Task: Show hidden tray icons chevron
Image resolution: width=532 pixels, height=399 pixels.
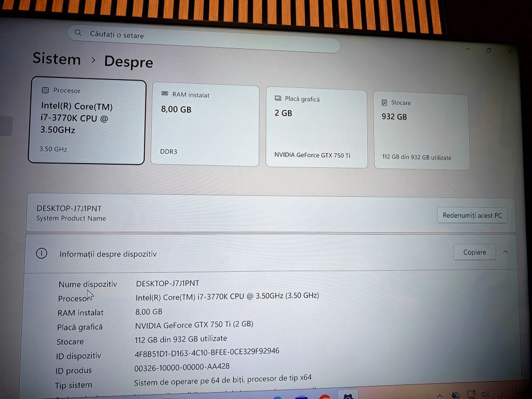Action: tap(440, 396)
